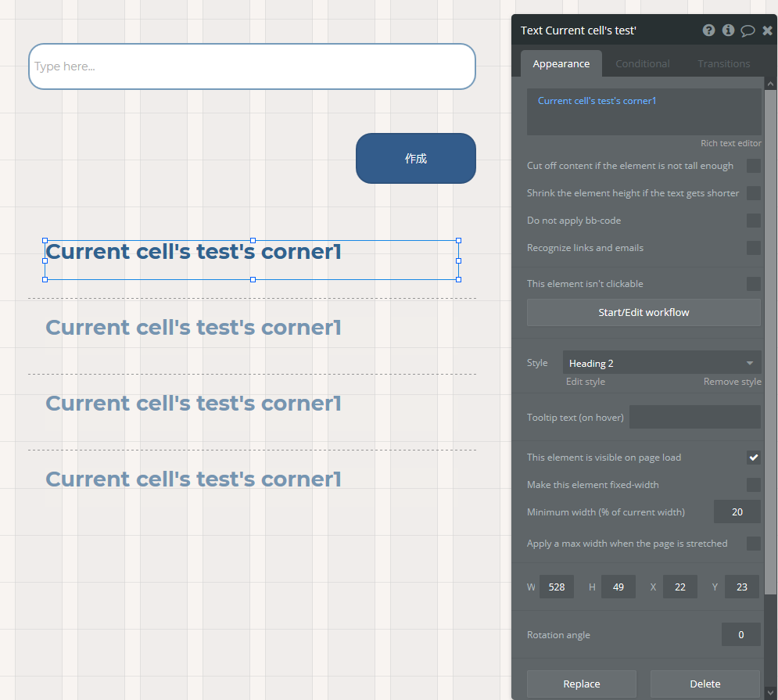Check Make this element fixed-width
The height and width of the screenshot is (700, 778).
click(753, 485)
